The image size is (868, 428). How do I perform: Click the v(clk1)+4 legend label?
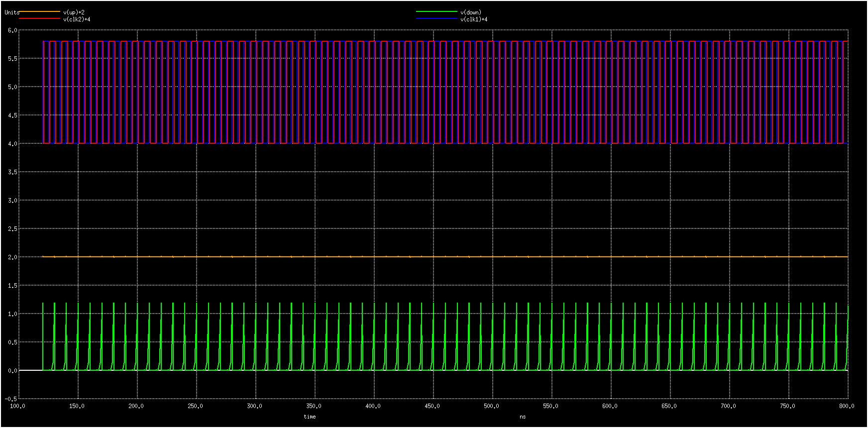point(474,19)
